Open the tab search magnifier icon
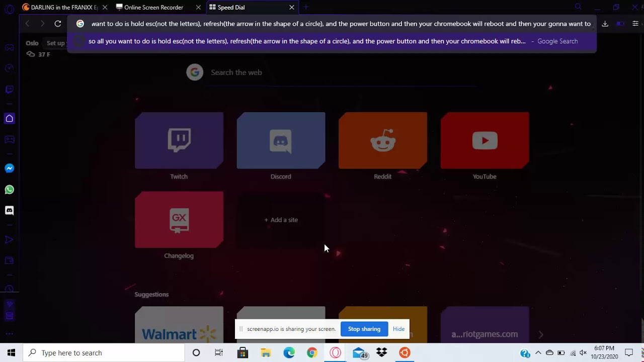 [578, 7]
